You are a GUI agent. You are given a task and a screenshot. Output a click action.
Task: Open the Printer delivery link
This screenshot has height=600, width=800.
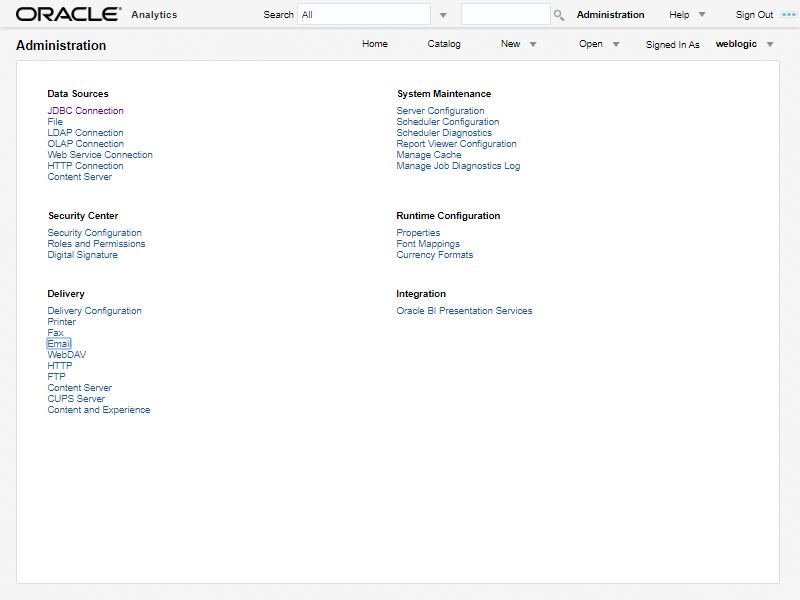[61, 322]
